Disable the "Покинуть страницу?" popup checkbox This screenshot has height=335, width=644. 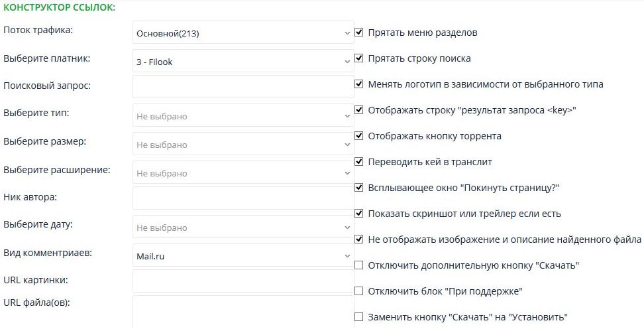click(x=359, y=188)
